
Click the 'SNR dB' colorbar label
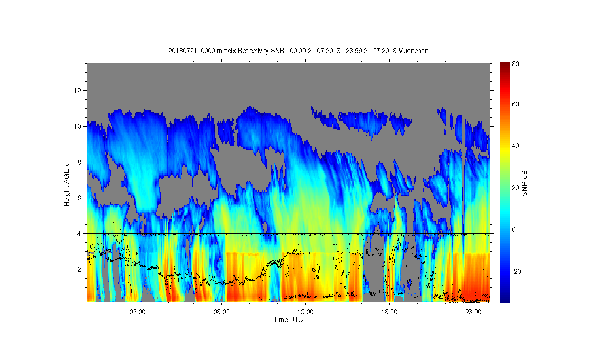click(525, 184)
